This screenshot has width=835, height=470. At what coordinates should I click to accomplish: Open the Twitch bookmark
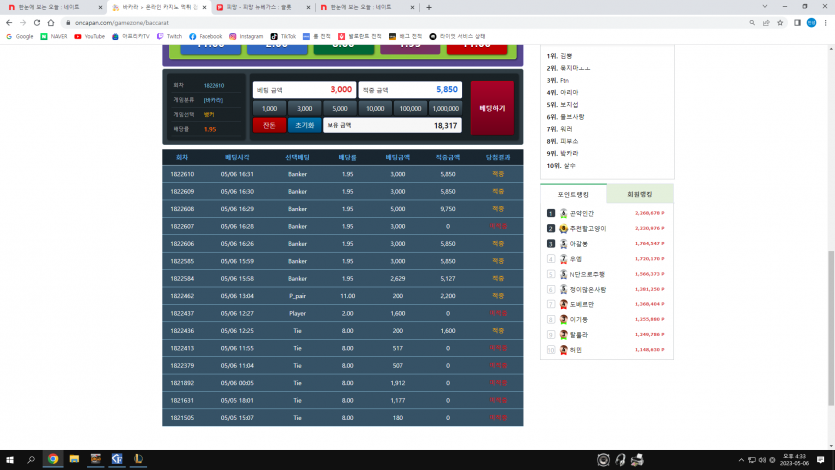point(169,36)
